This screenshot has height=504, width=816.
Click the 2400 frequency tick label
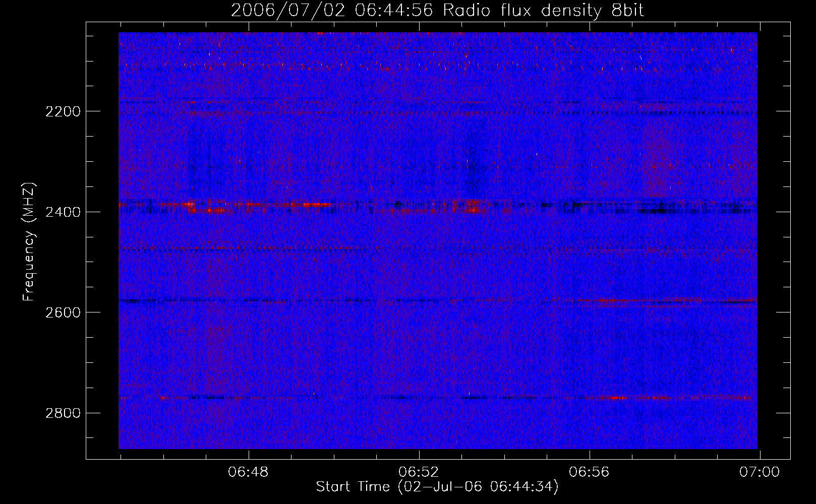click(63, 212)
